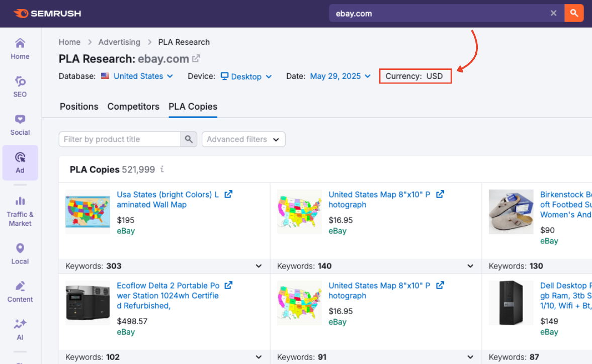Click the orange search magnifier button
This screenshot has width=592, height=364.
click(x=574, y=13)
